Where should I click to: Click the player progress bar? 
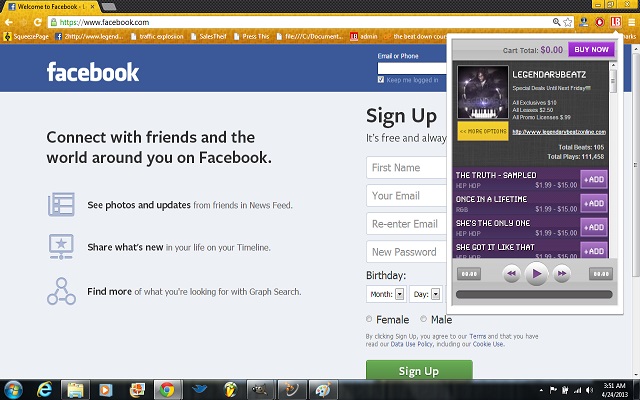(x=534, y=295)
